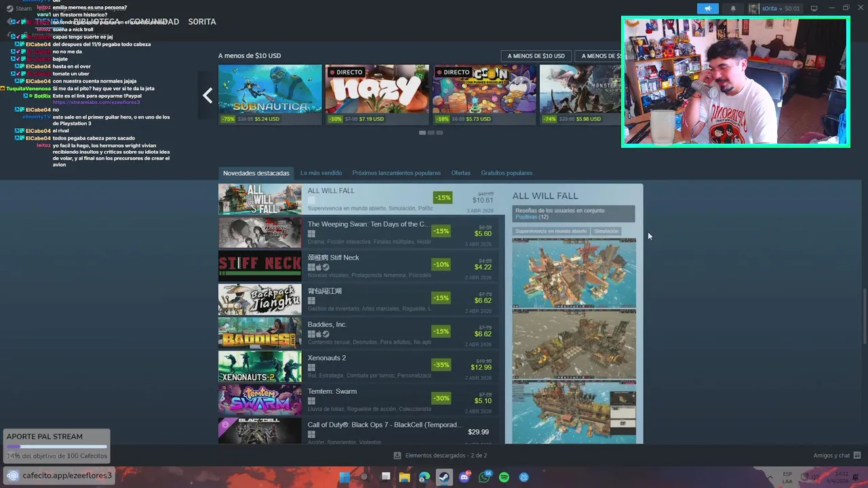Open the SORITA profile navigation item
The image size is (868, 488).
pos(202,22)
